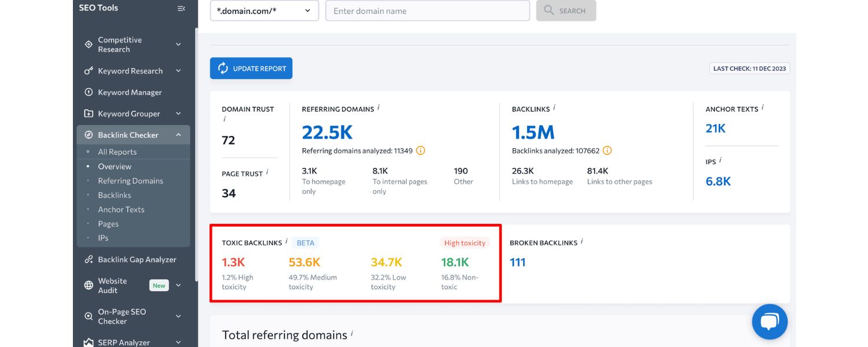This screenshot has width=868, height=347.
Task: Click the High toxicity badge
Action: pos(465,243)
